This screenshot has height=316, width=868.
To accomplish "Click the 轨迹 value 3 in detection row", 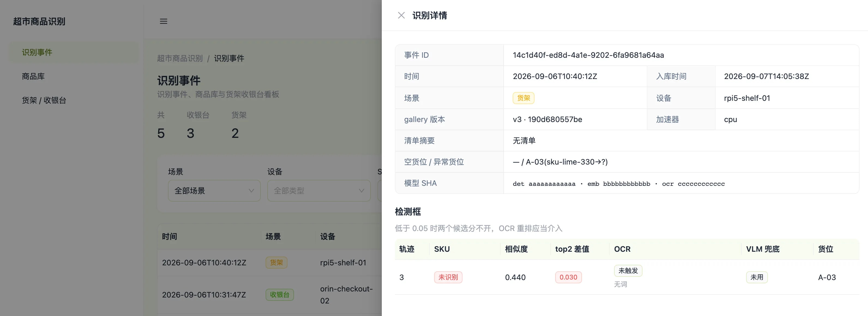I will [401, 277].
